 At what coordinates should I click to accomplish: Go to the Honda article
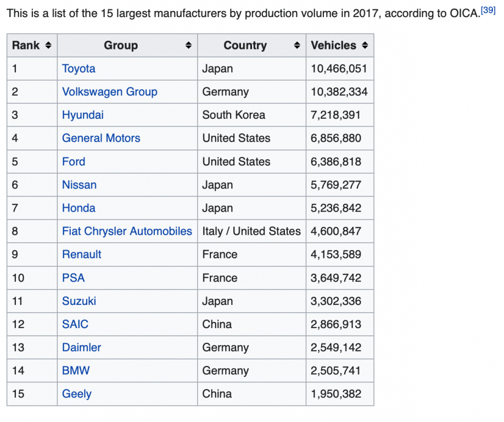pos(79,208)
